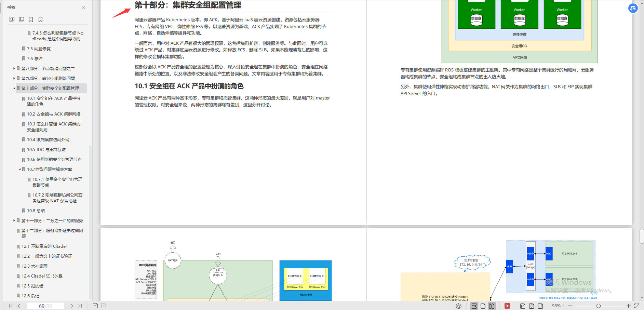Click the document vertical scrollbar thumb

click(642, 236)
